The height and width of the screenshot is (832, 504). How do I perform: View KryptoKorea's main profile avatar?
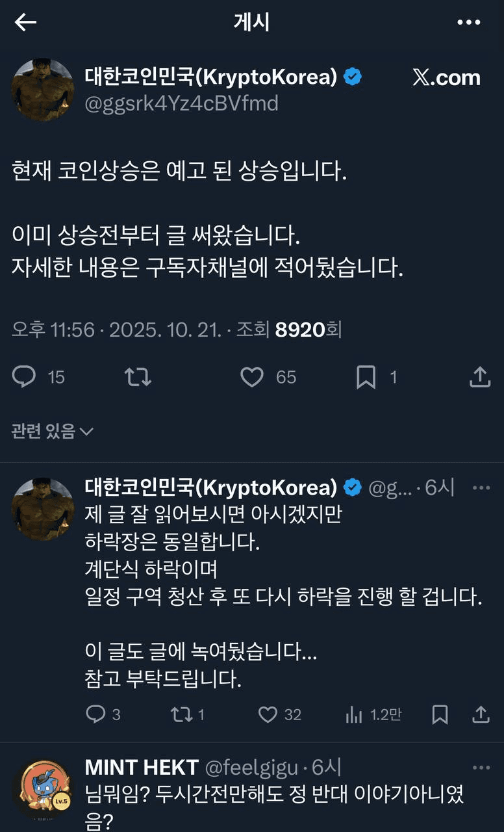pyautogui.click(x=43, y=90)
